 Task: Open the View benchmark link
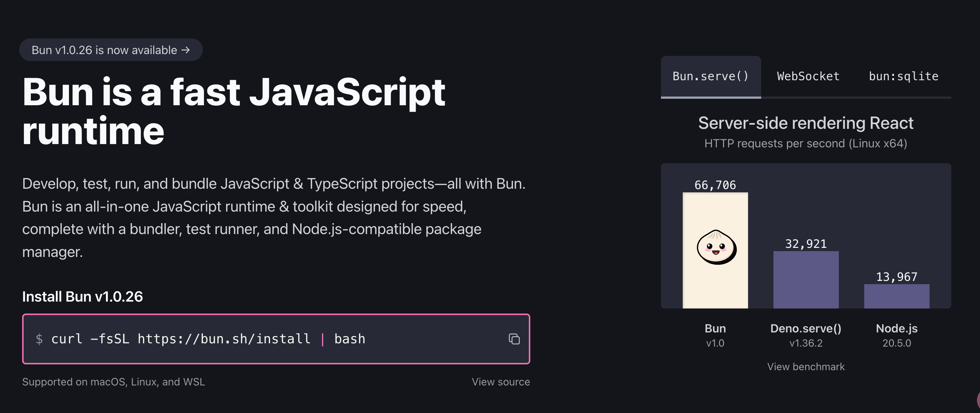pos(805,367)
